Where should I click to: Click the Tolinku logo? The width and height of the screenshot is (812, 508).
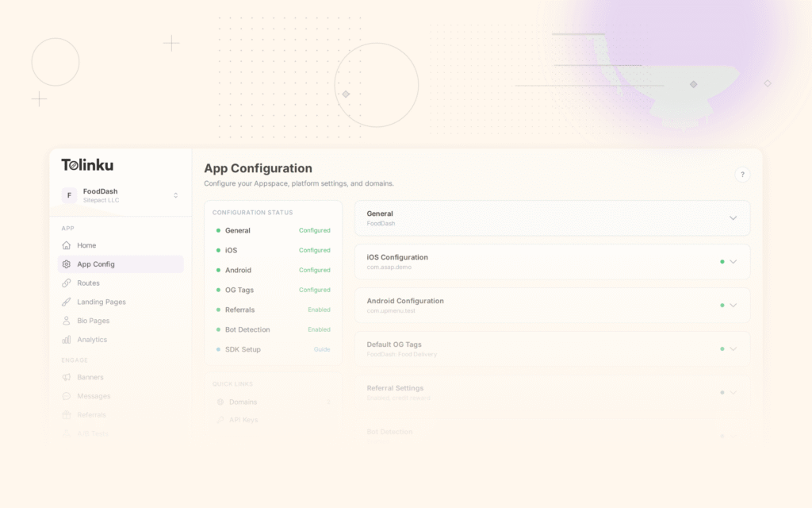[87, 165]
